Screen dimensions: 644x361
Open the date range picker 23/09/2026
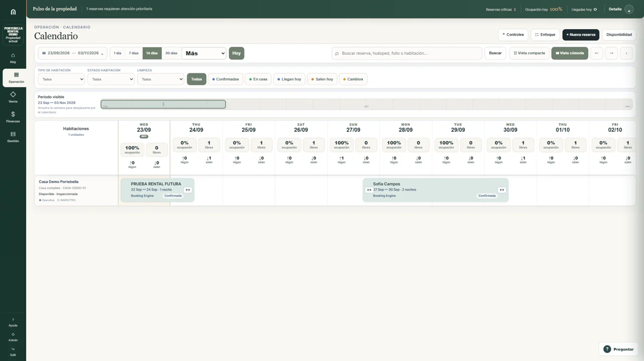point(72,53)
